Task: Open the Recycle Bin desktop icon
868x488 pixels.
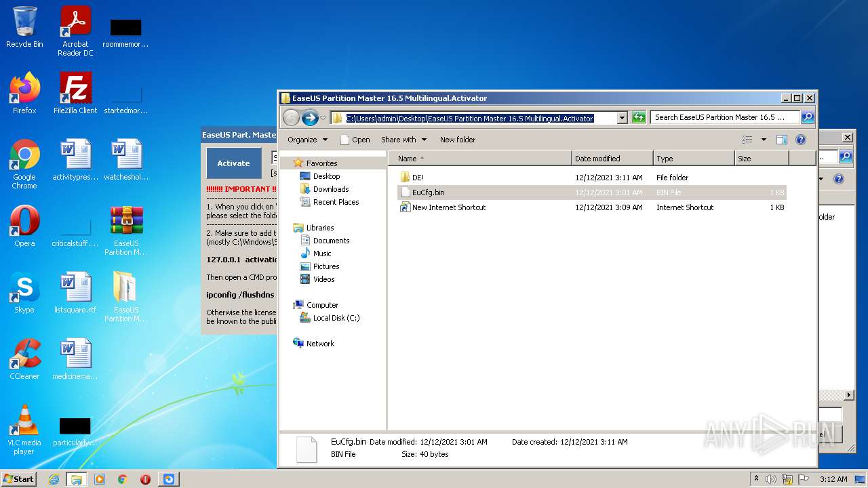Action: click(24, 27)
